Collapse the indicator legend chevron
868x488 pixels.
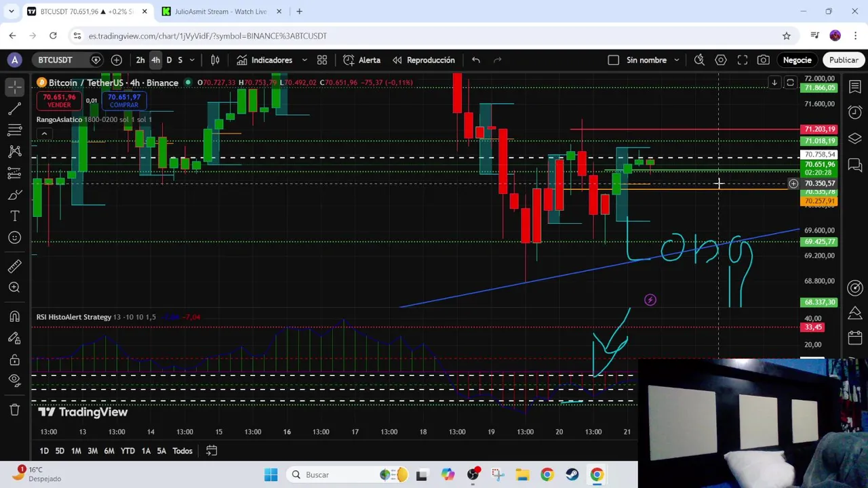tap(44, 134)
